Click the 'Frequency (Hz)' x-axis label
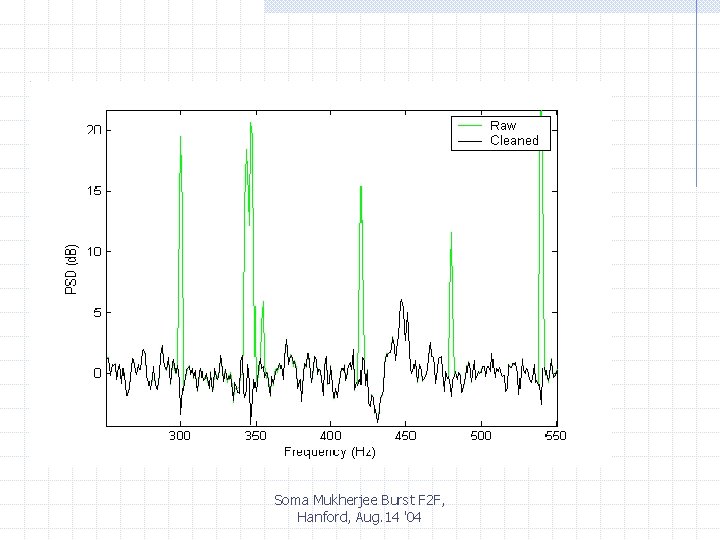720x540 pixels. point(329,452)
